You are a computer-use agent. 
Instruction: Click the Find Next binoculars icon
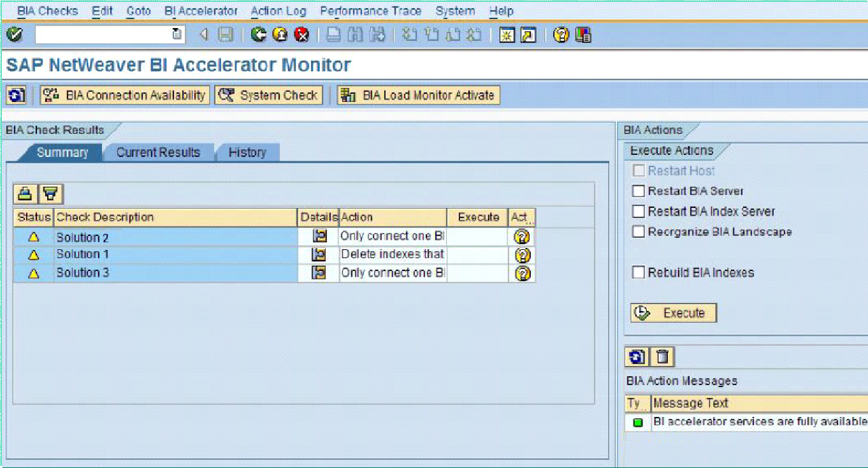click(377, 34)
